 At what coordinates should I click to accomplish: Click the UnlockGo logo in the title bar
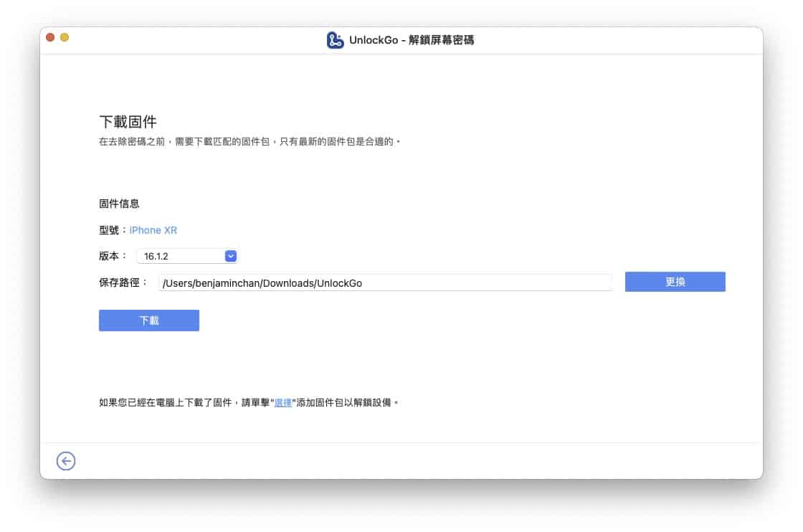coord(335,40)
